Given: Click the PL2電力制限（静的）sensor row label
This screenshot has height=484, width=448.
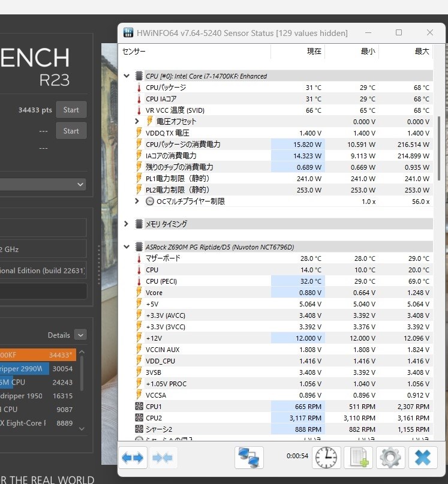Looking at the screenshot, I should [178, 190].
